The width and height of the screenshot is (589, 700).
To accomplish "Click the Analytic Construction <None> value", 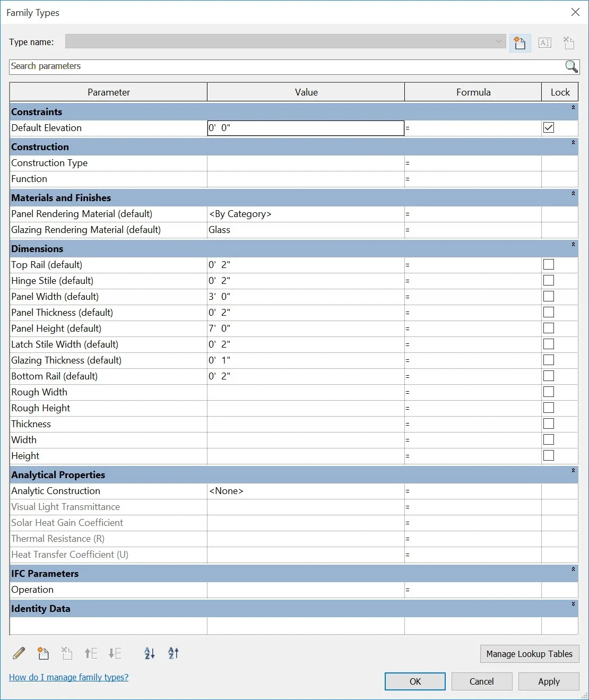I will click(227, 491).
